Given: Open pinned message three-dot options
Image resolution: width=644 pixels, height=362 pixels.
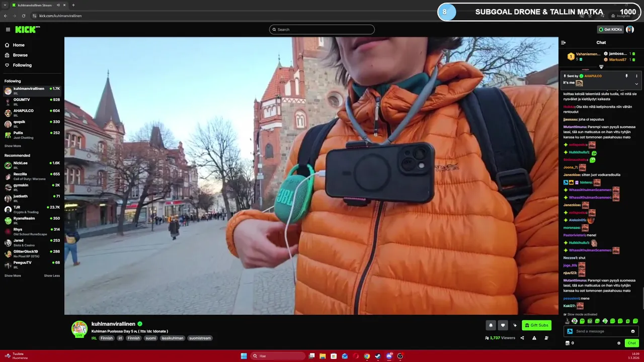Looking at the screenshot, I should (636, 76).
